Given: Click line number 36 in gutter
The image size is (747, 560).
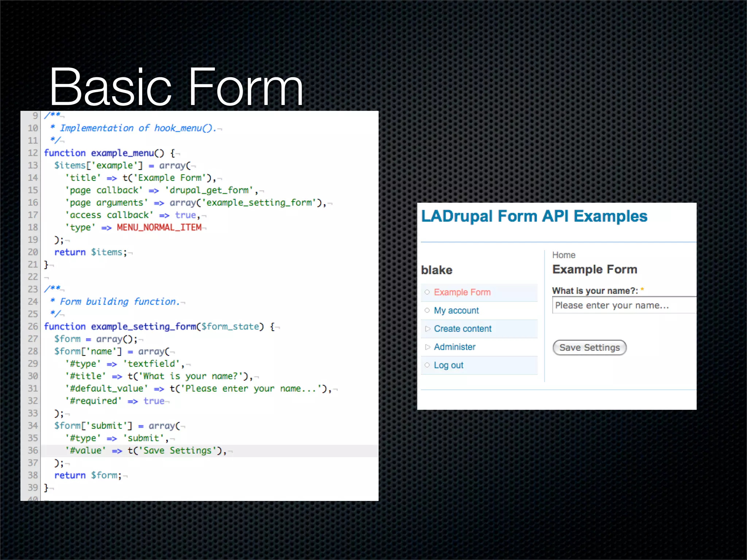Looking at the screenshot, I should (x=33, y=451).
